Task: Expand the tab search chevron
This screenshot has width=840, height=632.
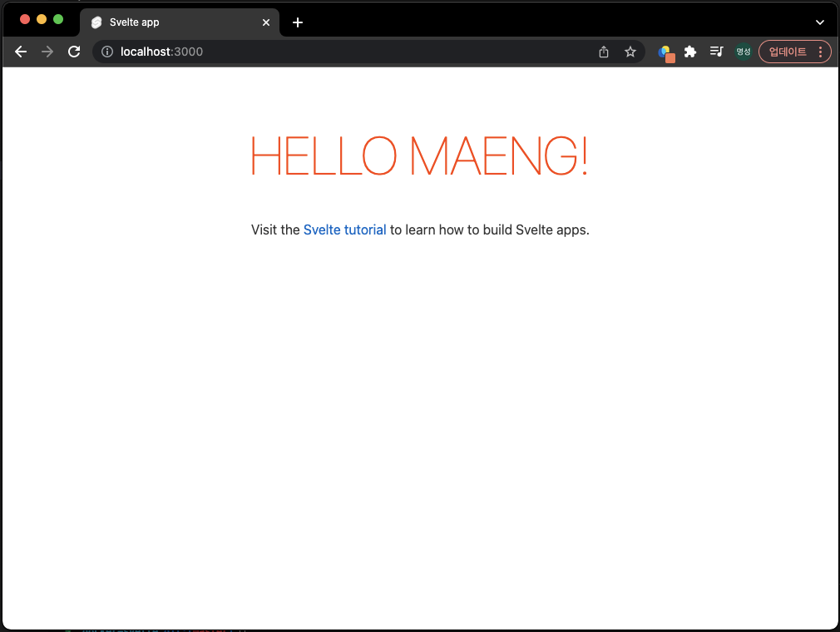Action: (820, 22)
